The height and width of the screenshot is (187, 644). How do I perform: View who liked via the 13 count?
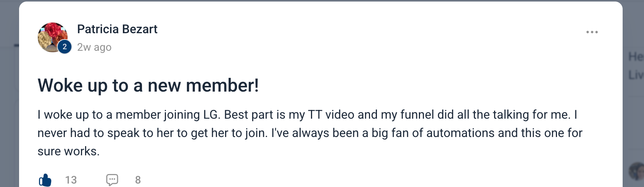coord(71,180)
